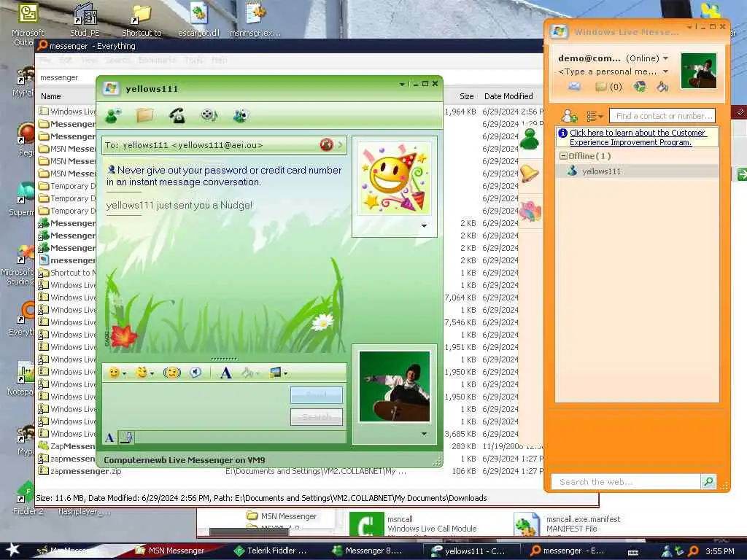
Task: Click the Find a contact or number field
Action: 662,116
